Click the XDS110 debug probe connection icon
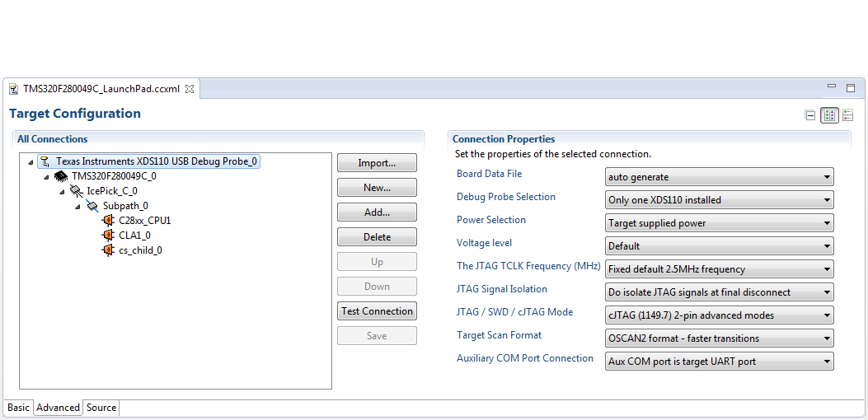The width and height of the screenshot is (868, 420). (x=45, y=161)
